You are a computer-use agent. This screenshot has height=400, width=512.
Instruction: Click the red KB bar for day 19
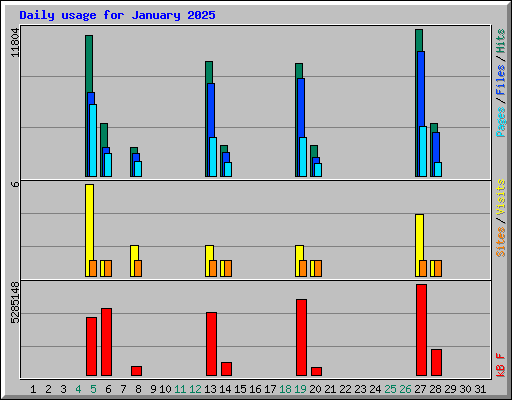point(301,337)
